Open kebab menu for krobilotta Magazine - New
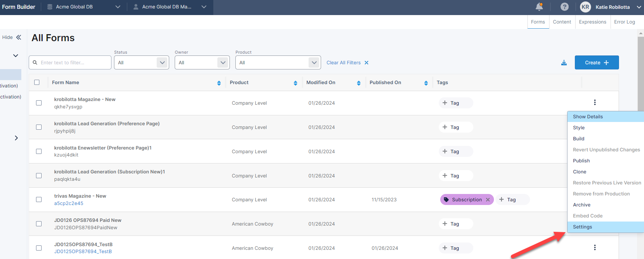Viewport: 644px width, 259px height. [x=594, y=102]
